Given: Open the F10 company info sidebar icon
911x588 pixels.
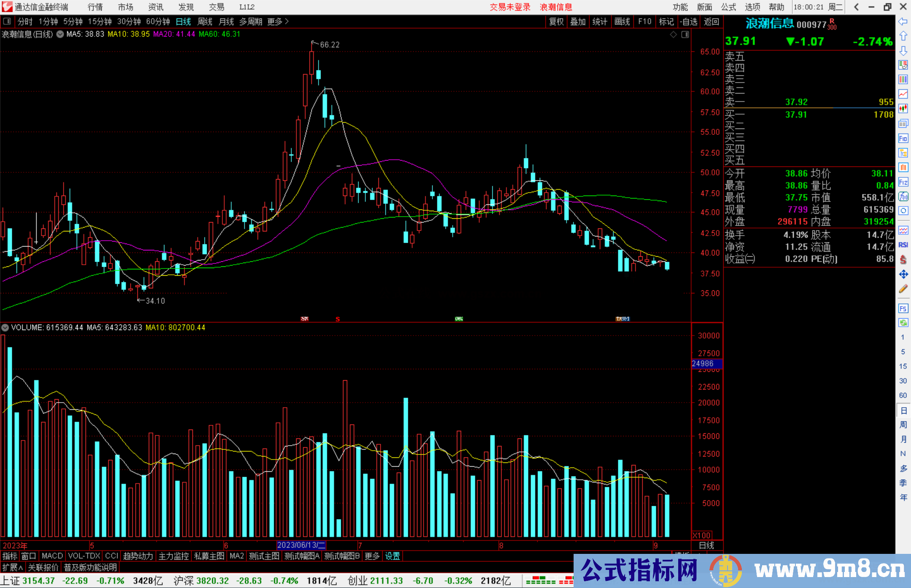Looking at the screenshot, I should [x=903, y=139].
